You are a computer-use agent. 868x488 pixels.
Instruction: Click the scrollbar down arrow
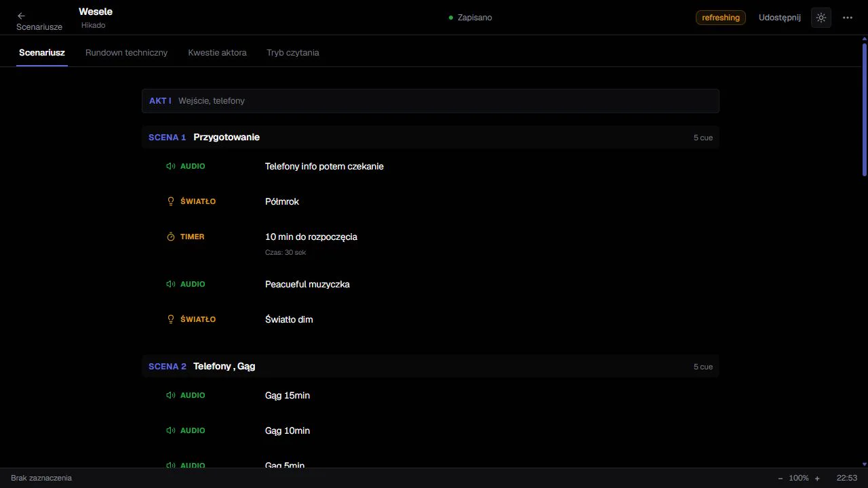(865, 464)
